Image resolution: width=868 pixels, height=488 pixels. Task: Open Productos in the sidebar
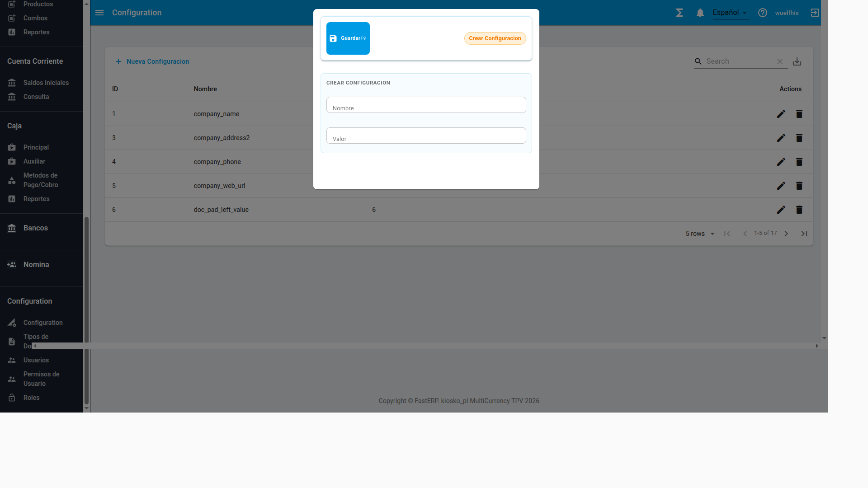click(38, 4)
